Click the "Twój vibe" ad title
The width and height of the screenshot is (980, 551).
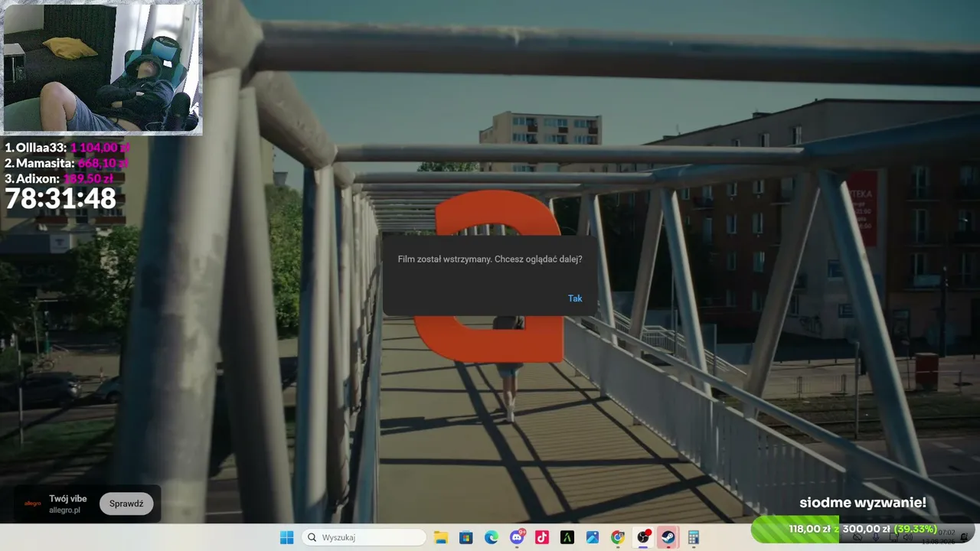[68, 499]
